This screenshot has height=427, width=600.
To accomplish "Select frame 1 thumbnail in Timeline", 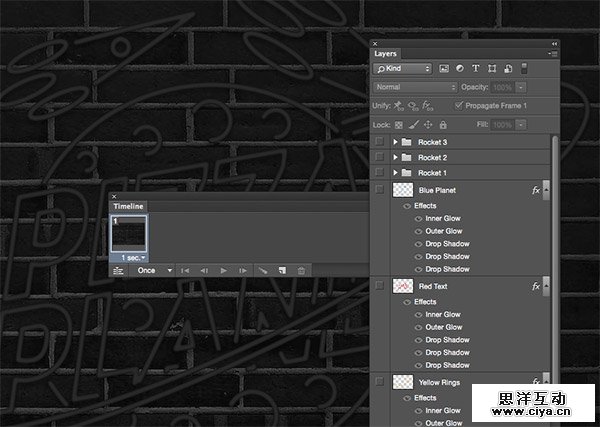I will pyautogui.click(x=131, y=234).
